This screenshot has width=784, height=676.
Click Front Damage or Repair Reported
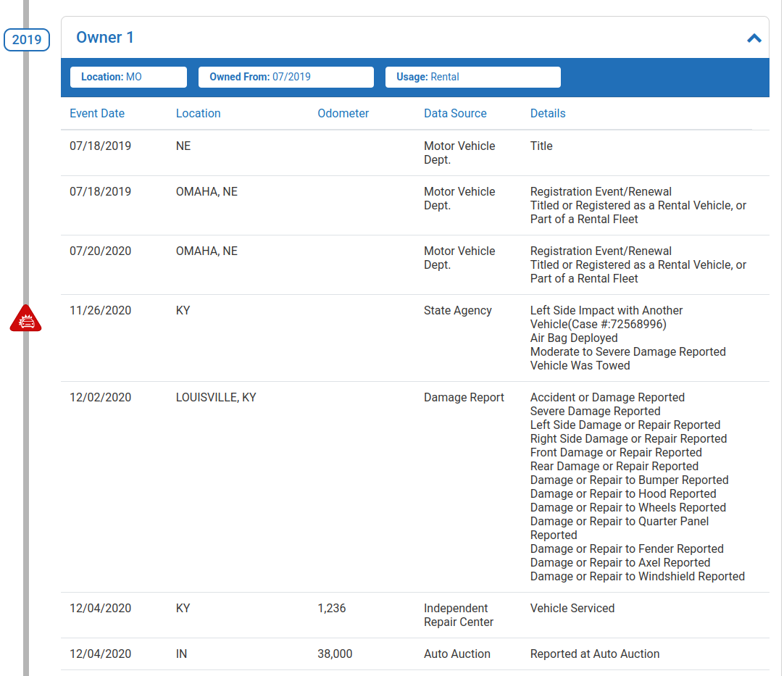615,453
